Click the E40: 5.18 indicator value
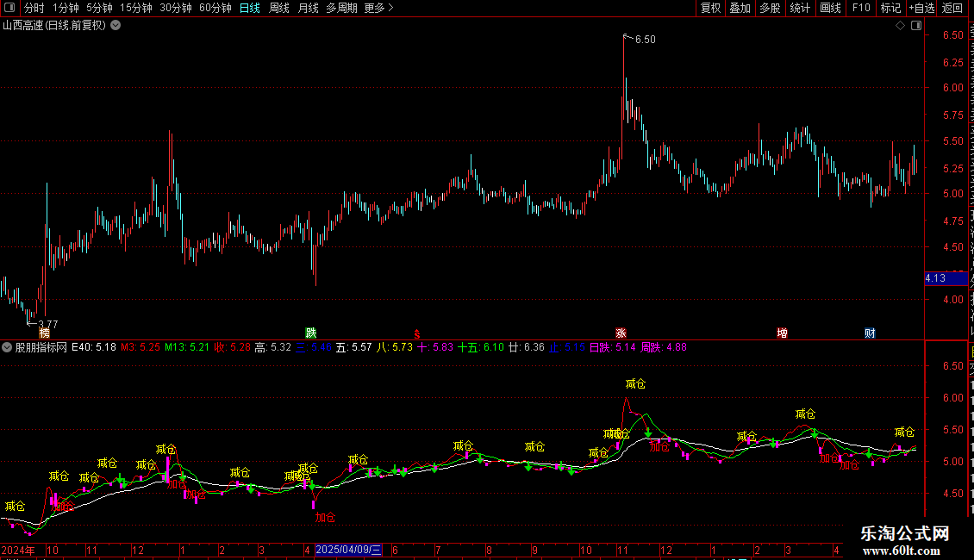Viewport: 974px width, 560px height. pos(94,348)
